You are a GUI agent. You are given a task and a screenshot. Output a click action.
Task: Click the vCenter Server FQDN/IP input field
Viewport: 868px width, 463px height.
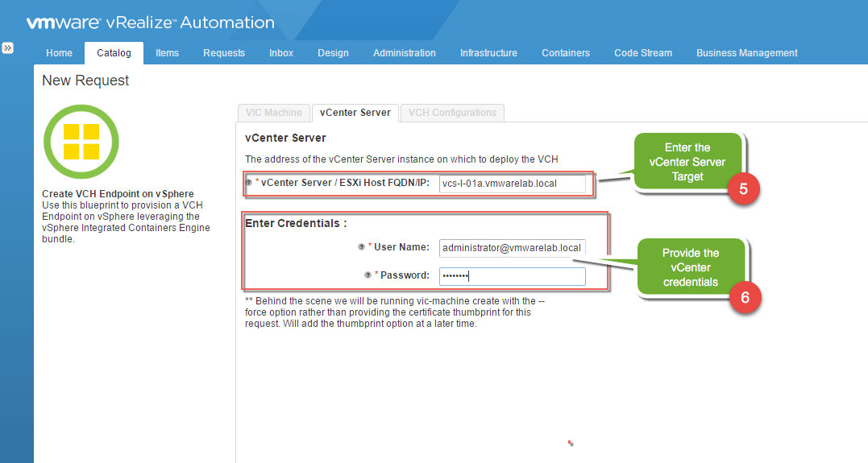(512, 184)
